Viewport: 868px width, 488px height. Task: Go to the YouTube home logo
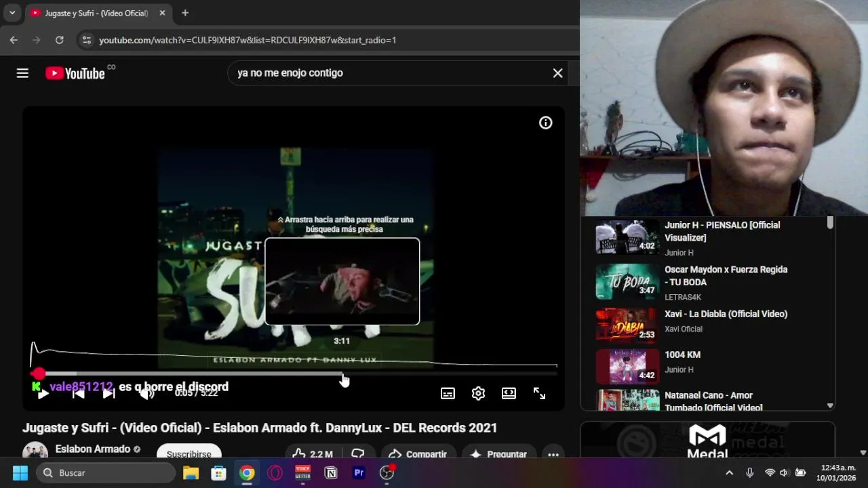point(75,73)
